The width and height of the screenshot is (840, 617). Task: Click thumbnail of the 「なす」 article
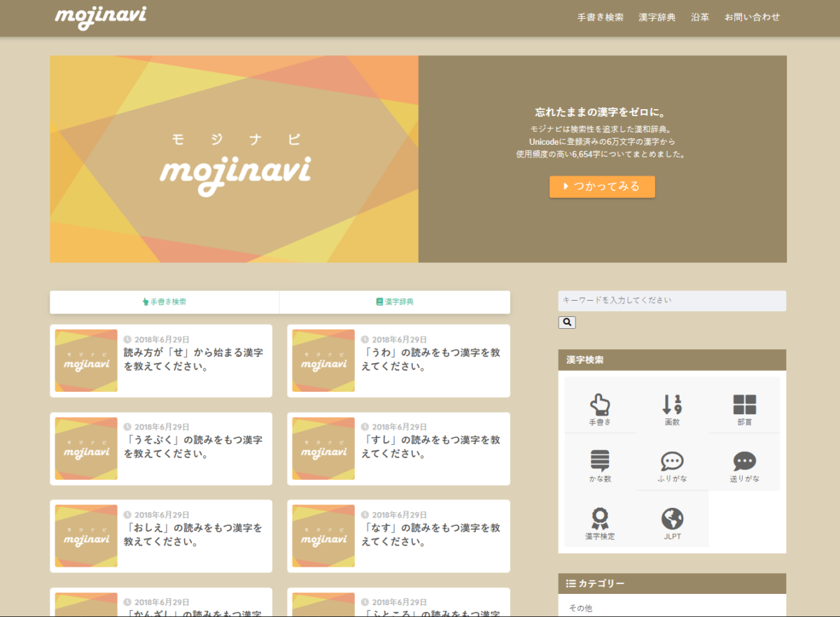click(323, 536)
